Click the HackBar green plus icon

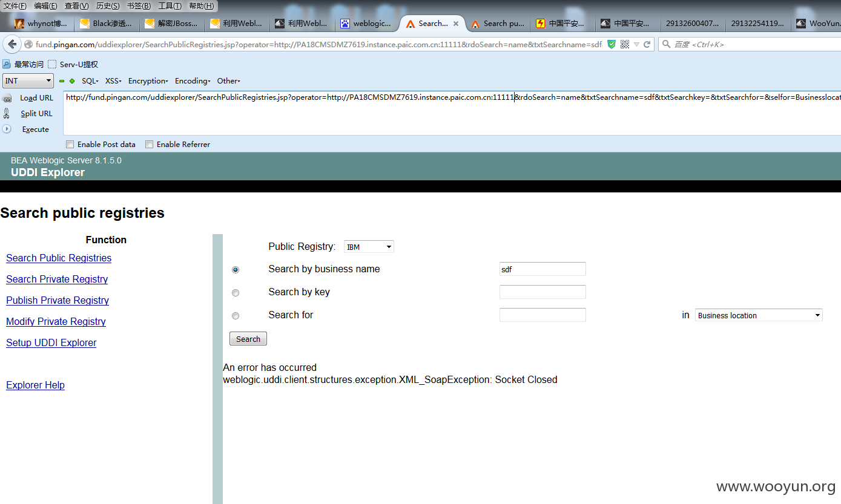(72, 81)
